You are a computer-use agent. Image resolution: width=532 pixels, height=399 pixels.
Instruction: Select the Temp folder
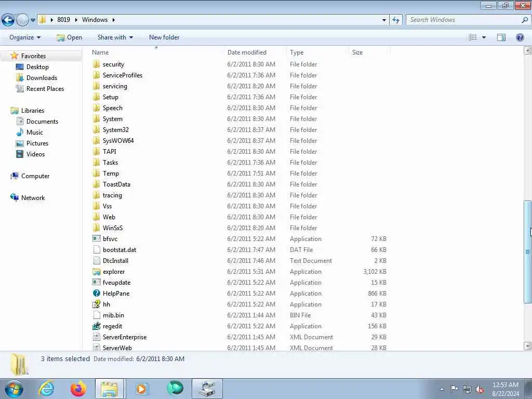tap(111, 174)
